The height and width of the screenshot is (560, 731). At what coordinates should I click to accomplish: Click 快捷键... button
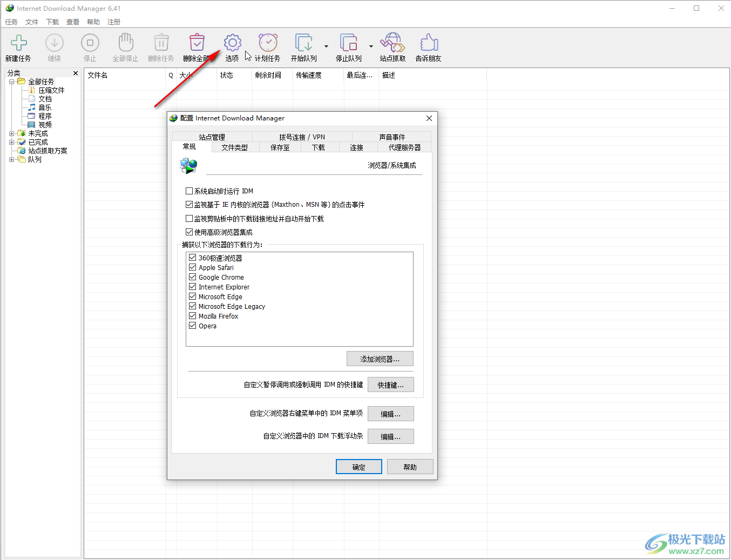pos(391,384)
